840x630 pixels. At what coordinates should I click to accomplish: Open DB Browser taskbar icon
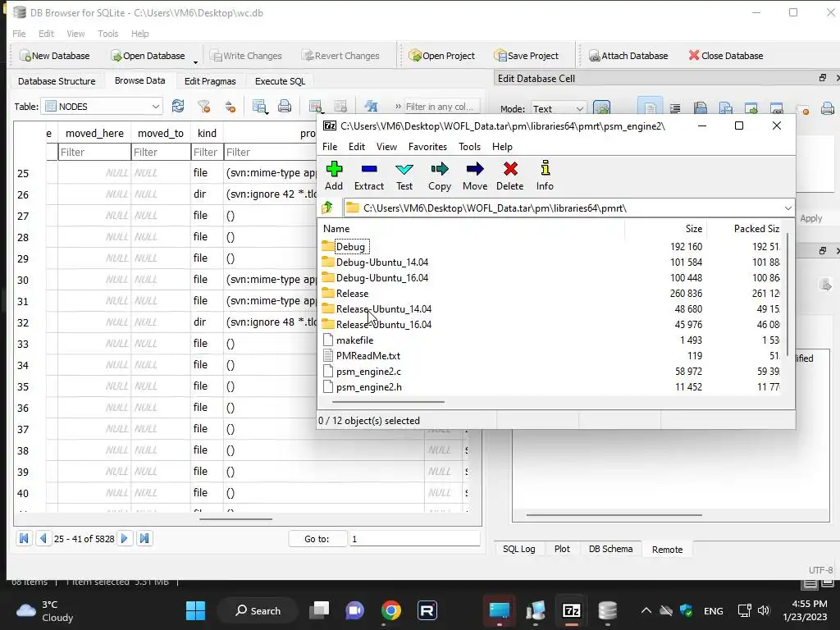[608, 610]
